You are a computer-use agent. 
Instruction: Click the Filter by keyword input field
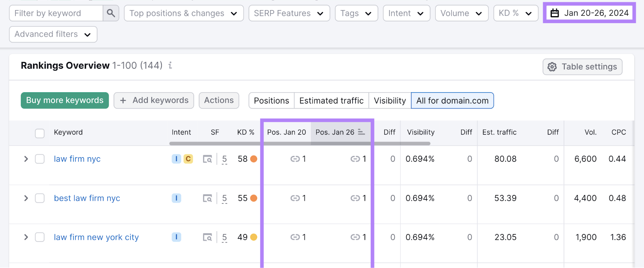[56, 13]
